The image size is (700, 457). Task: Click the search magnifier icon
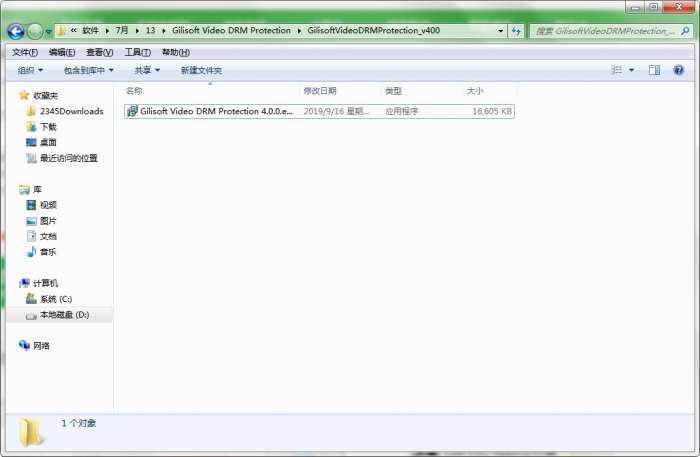coord(685,31)
